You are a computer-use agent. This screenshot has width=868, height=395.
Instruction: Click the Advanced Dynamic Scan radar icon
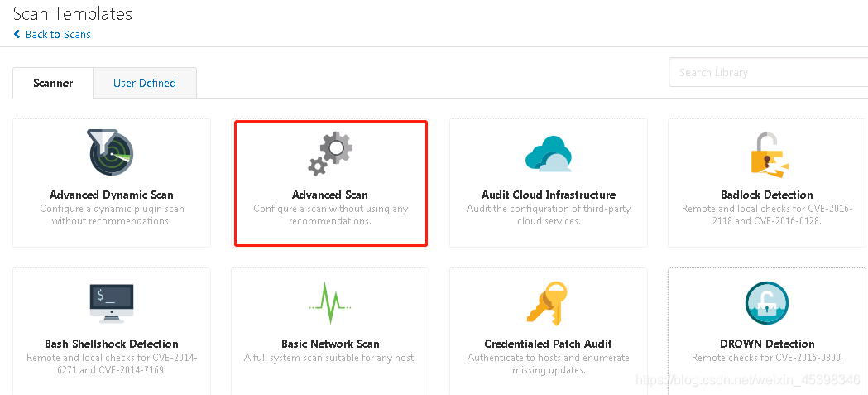pos(111,152)
